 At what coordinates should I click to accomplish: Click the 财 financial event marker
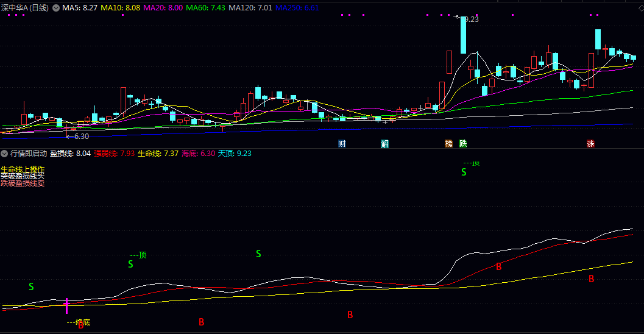[342, 144]
